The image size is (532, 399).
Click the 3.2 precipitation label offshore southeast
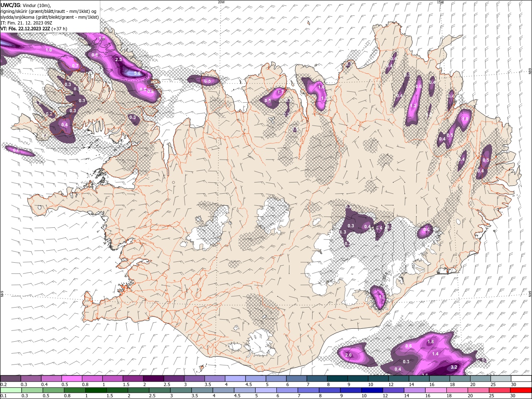coord(454,367)
